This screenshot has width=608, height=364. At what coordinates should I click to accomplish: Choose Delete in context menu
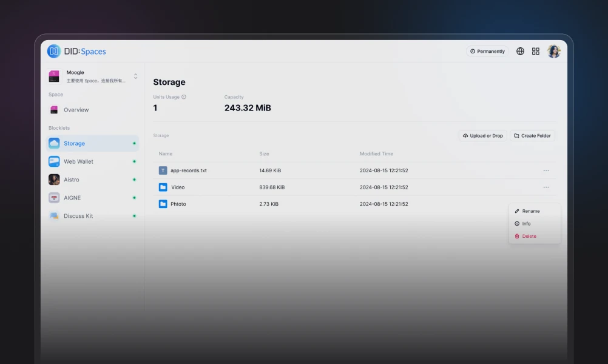point(535,236)
